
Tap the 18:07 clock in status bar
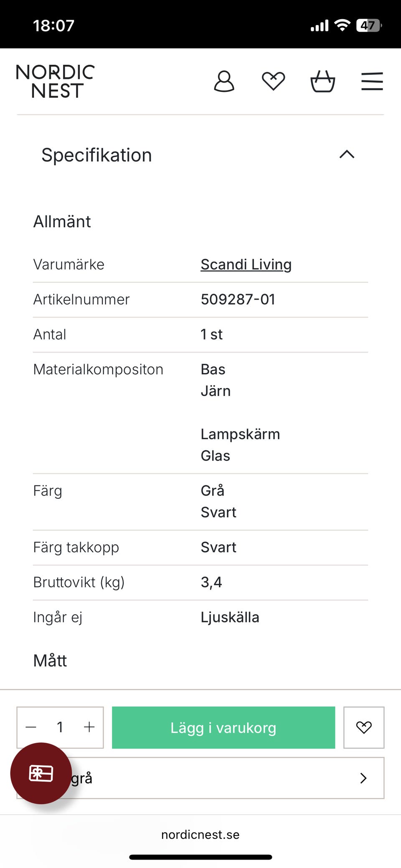click(x=53, y=25)
